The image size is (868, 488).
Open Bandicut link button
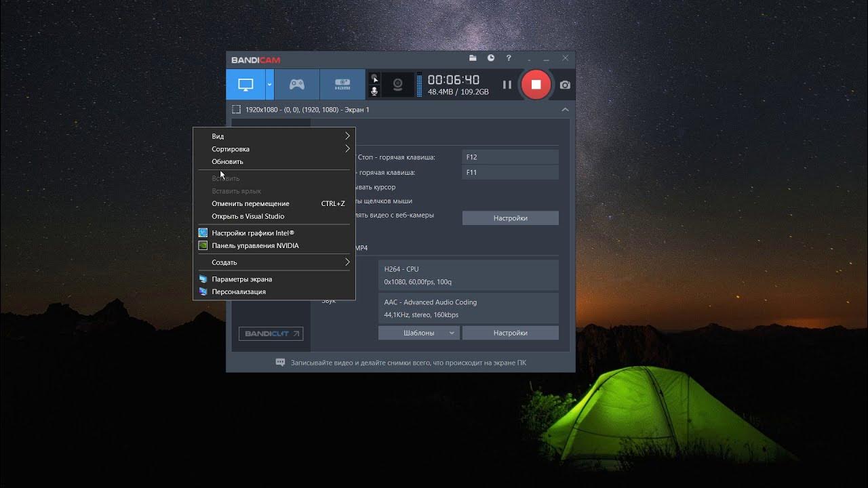(271, 333)
